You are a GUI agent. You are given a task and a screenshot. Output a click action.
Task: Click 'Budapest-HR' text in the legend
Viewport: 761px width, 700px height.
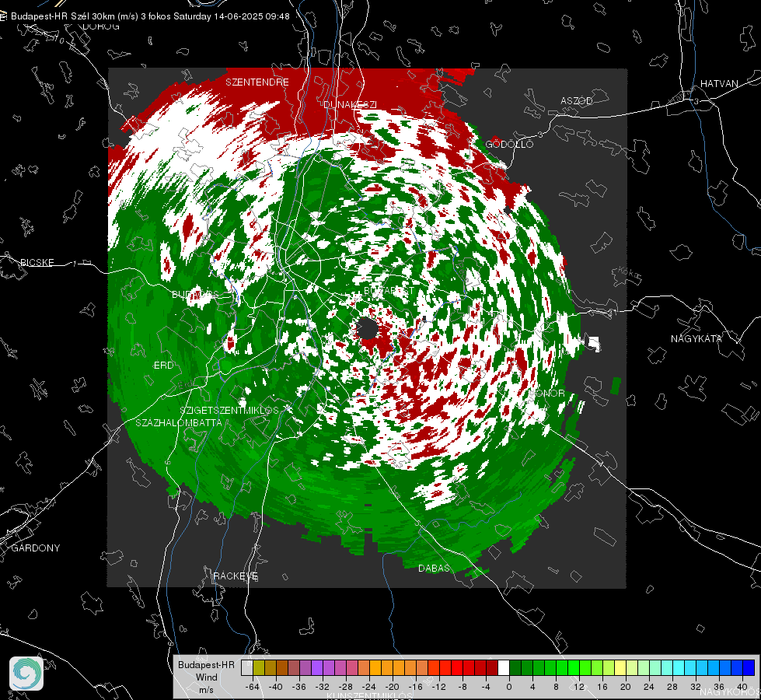coord(206,664)
